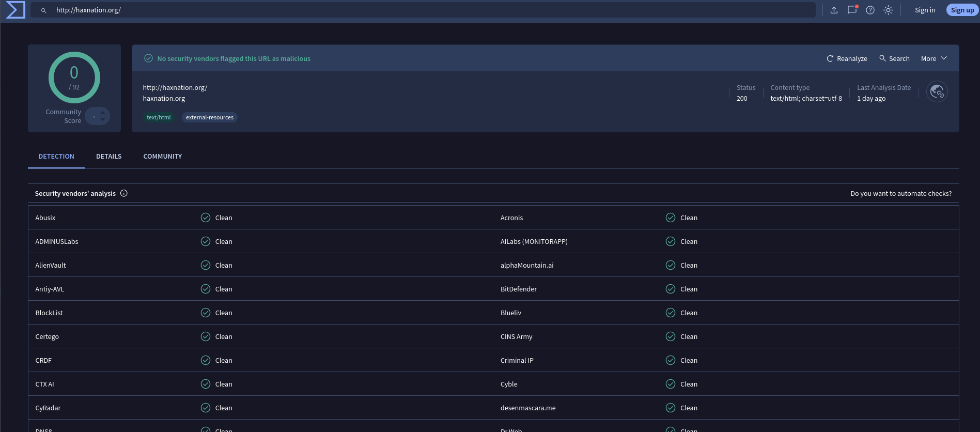
Task: Click info icon next to Security vendors' analysis
Action: pyautogui.click(x=124, y=193)
